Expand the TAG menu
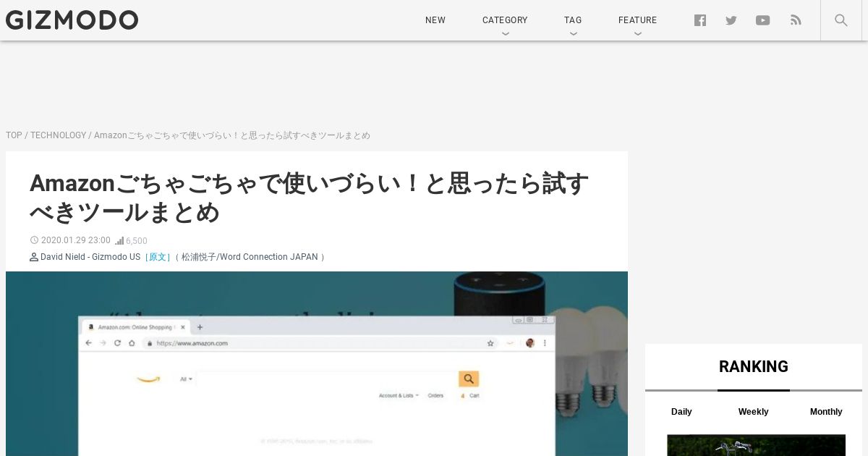Screen dimensions: 868x456 (573, 20)
